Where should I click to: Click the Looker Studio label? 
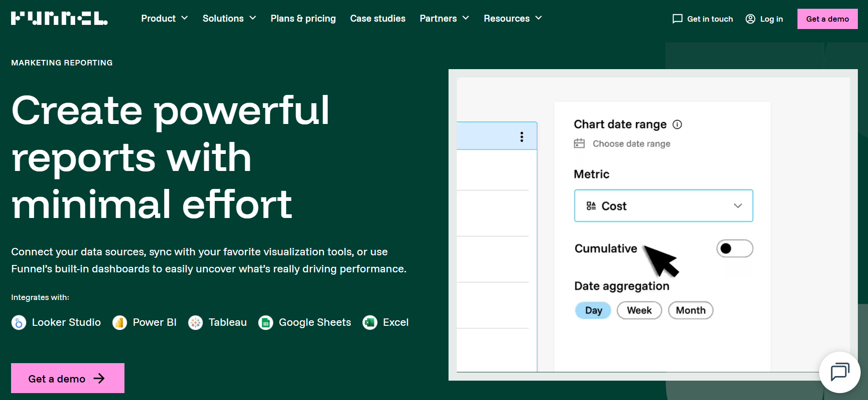point(66,323)
